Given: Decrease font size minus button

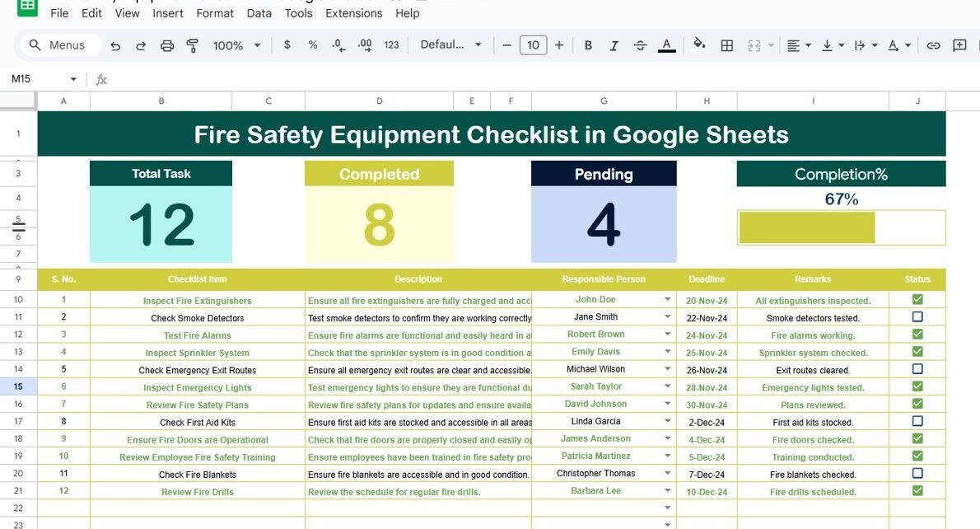Looking at the screenshot, I should point(506,45).
